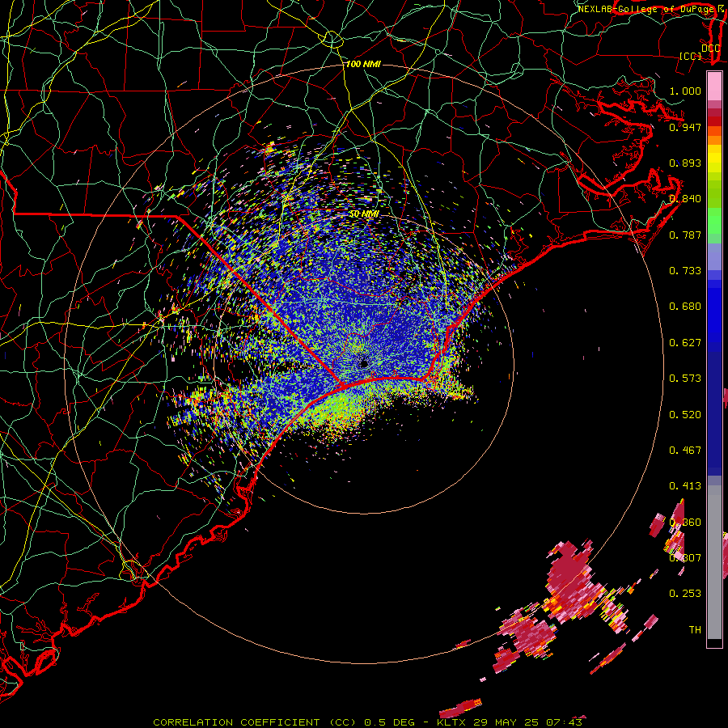This screenshot has height=728, width=728.
Task: Select the 0.627 legend value
Action: [685, 343]
